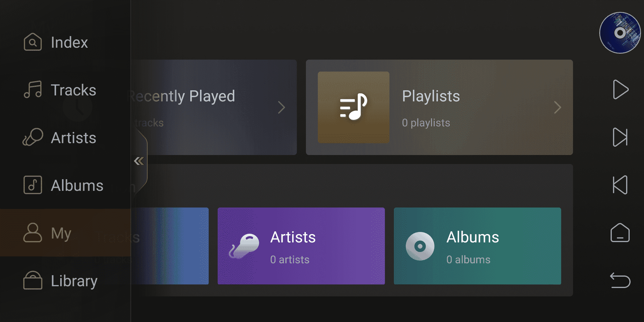Skip to the next track
This screenshot has width=644, height=322.
620,137
